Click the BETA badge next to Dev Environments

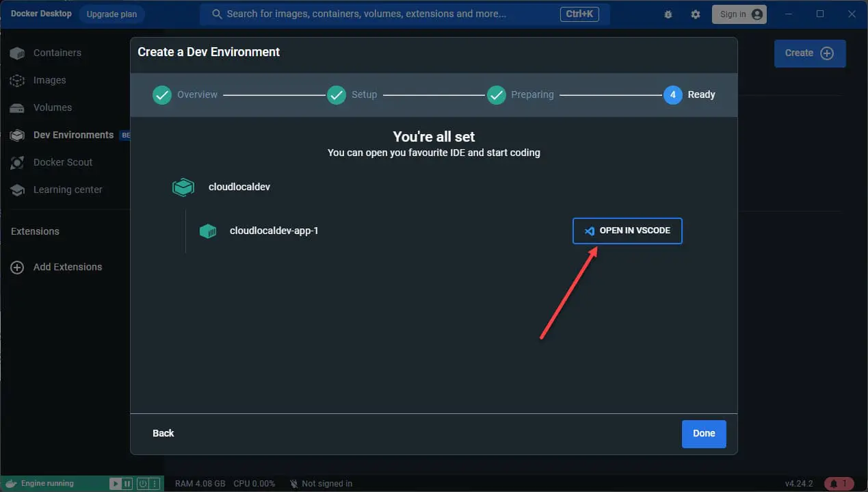tap(125, 135)
